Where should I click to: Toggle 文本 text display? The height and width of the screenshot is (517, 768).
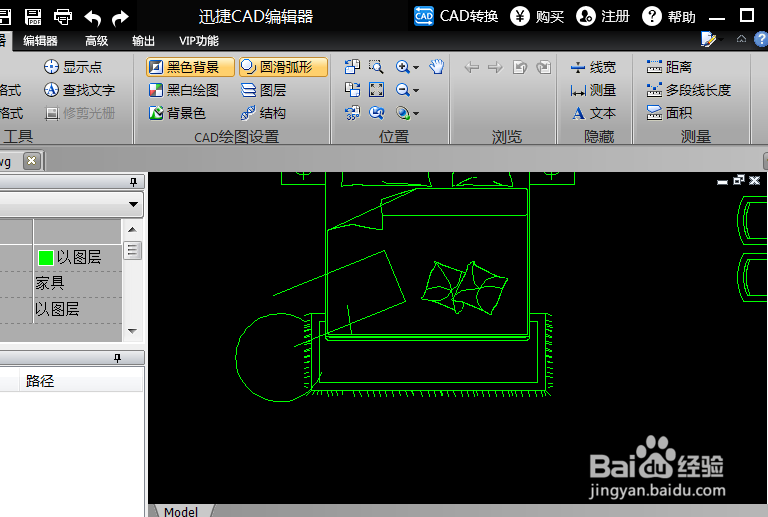(x=593, y=113)
